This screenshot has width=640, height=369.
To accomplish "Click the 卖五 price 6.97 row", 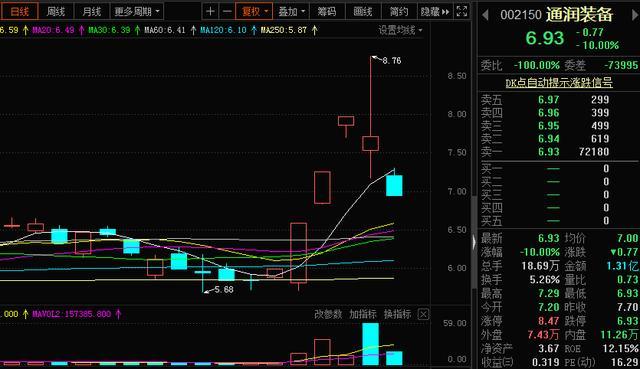I will (x=559, y=100).
